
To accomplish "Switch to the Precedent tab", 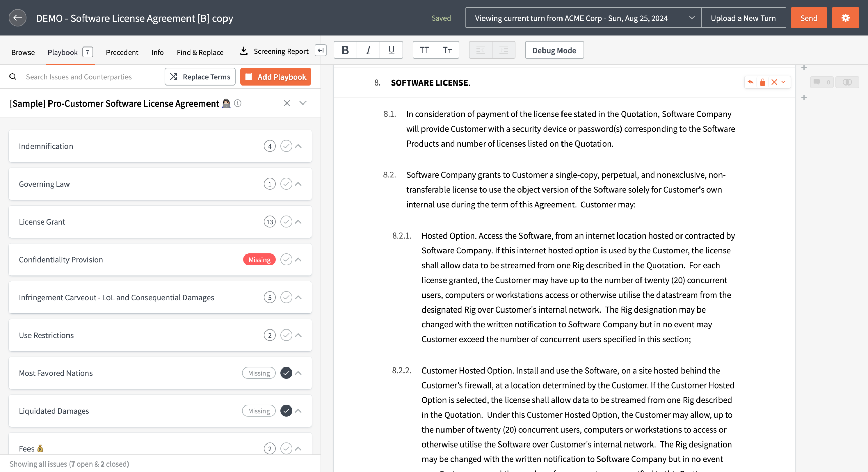I will [122, 52].
